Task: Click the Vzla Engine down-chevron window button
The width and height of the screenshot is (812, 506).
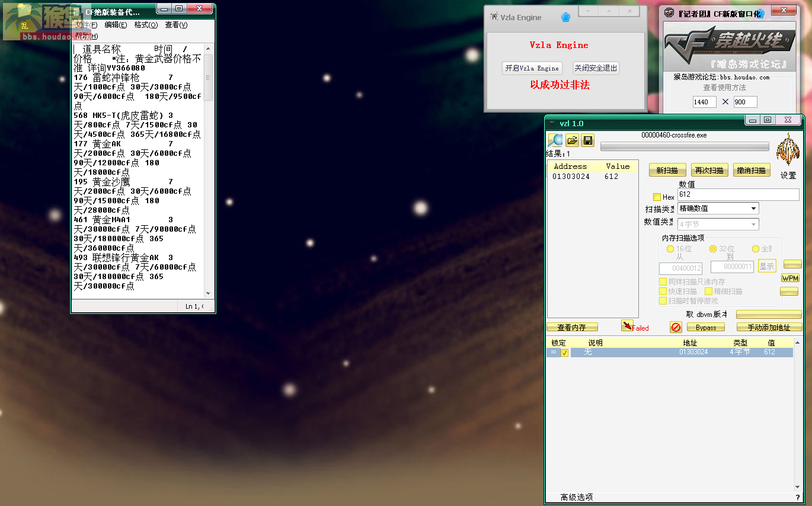Action: (x=588, y=11)
